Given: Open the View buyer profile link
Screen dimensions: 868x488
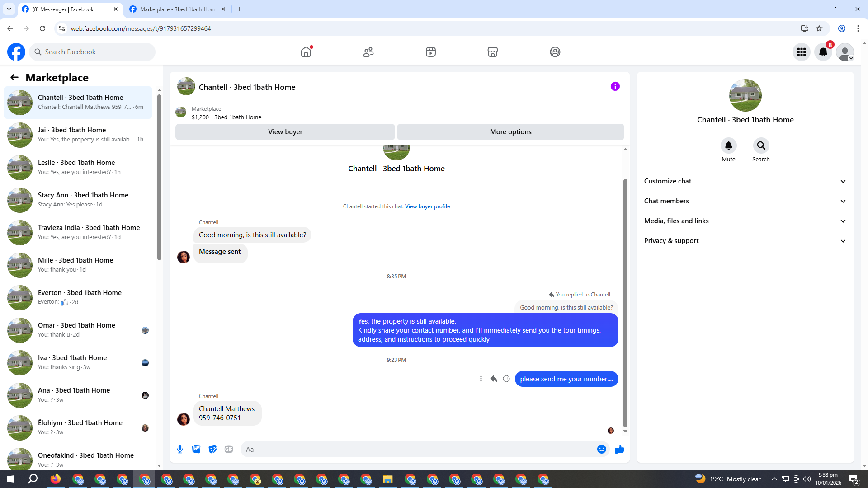Looking at the screenshot, I should click(x=427, y=206).
